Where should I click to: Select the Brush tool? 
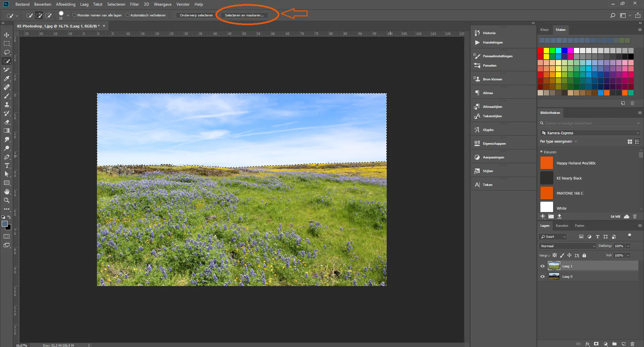(7, 96)
